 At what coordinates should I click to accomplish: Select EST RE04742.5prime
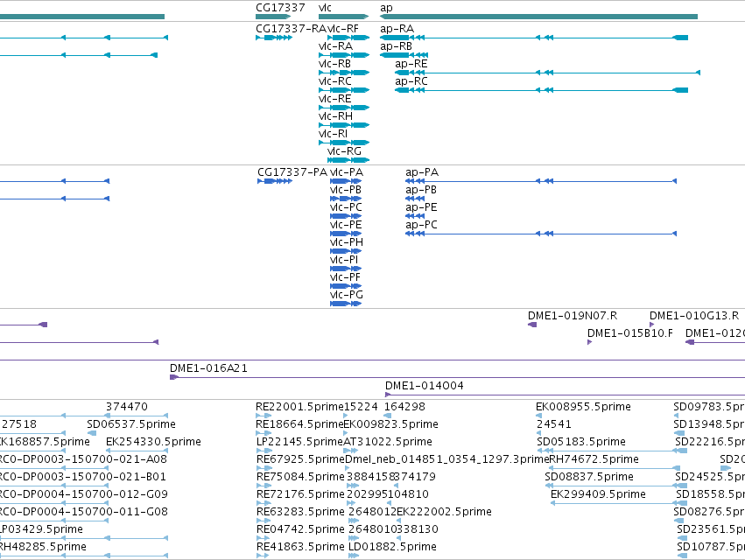point(300,529)
